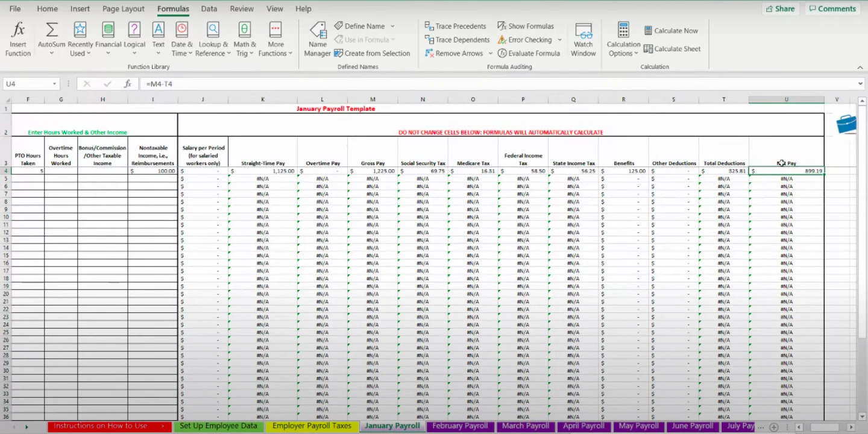The height and width of the screenshot is (434, 868).
Task: Click Remove Arrows button
Action: [454, 53]
